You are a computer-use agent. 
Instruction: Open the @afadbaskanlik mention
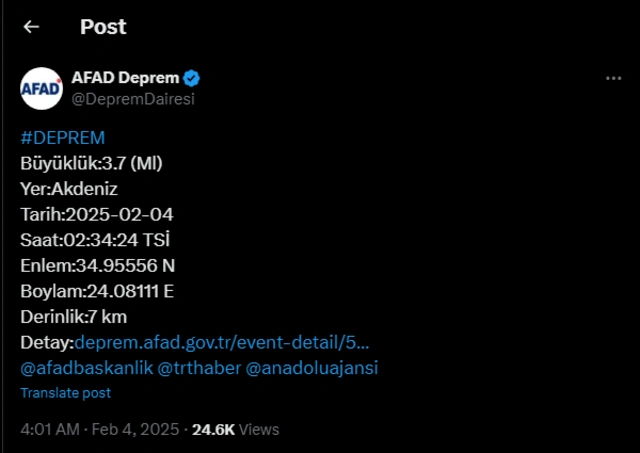pyautogui.click(x=87, y=367)
